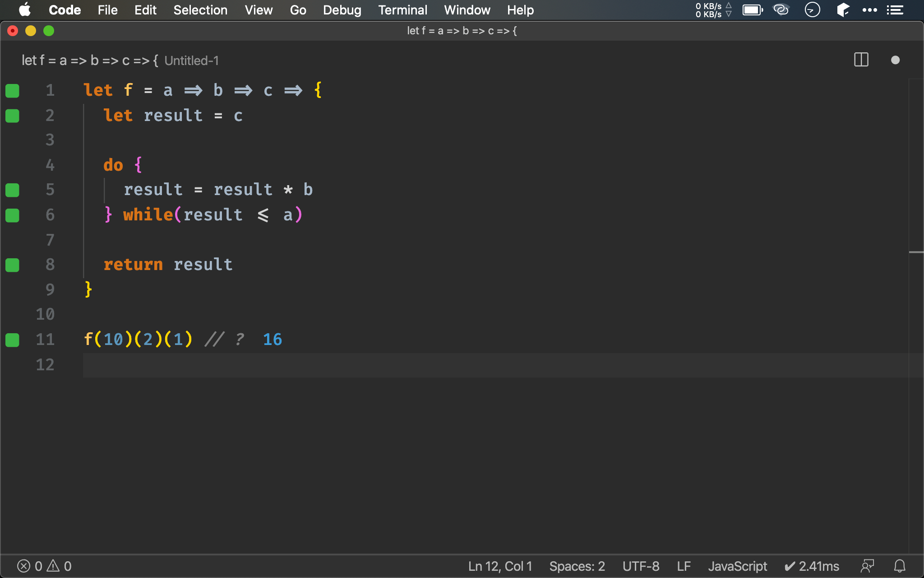The image size is (924, 578).
Task: Open the Notification Center list icon
Action: pyautogui.click(x=895, y=10)
